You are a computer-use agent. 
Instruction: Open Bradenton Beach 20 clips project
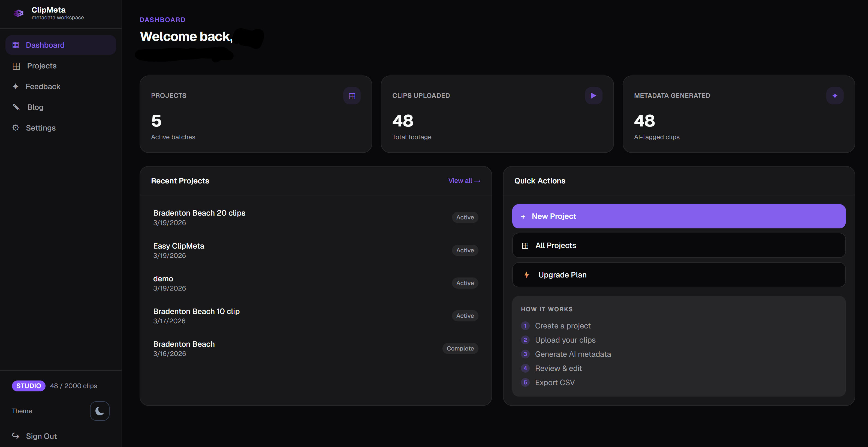click(x=199, y=213)
